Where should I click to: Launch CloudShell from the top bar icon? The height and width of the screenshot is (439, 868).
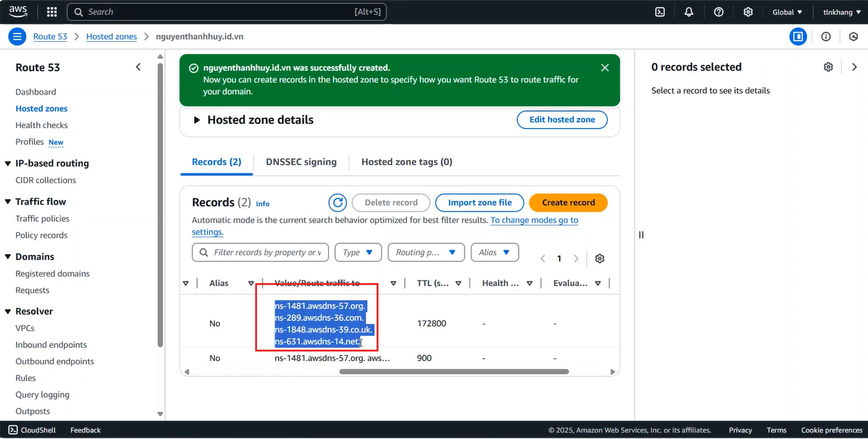tap(660, 12)
